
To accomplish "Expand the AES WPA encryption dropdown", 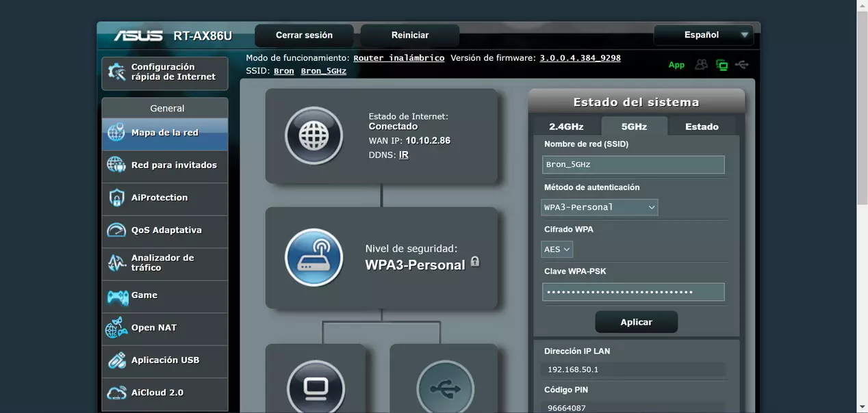I will point(557,250).
